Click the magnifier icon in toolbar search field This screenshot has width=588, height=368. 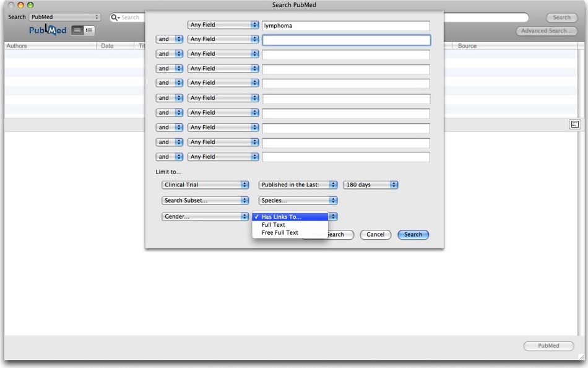pyautogui.click(x=115, y=17)
